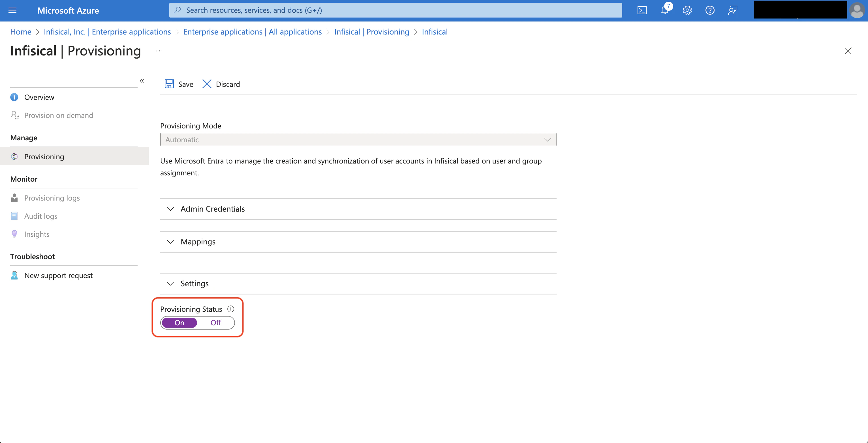Click the Provision on demand icon

click(14, 115)
